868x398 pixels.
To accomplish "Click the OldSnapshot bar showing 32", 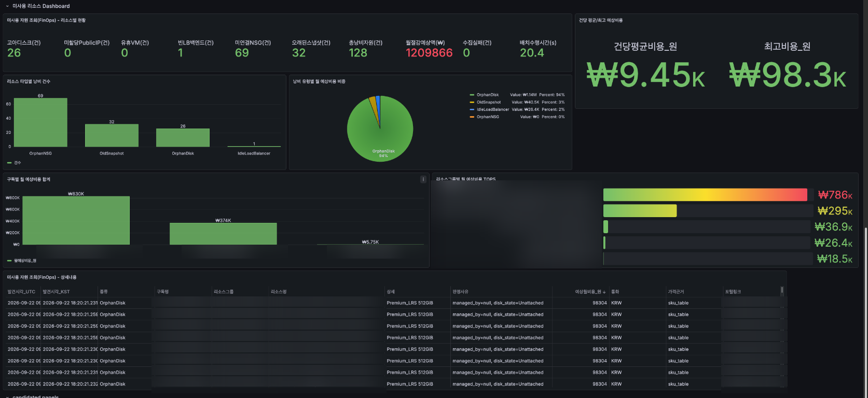I will tap(112, 135).
